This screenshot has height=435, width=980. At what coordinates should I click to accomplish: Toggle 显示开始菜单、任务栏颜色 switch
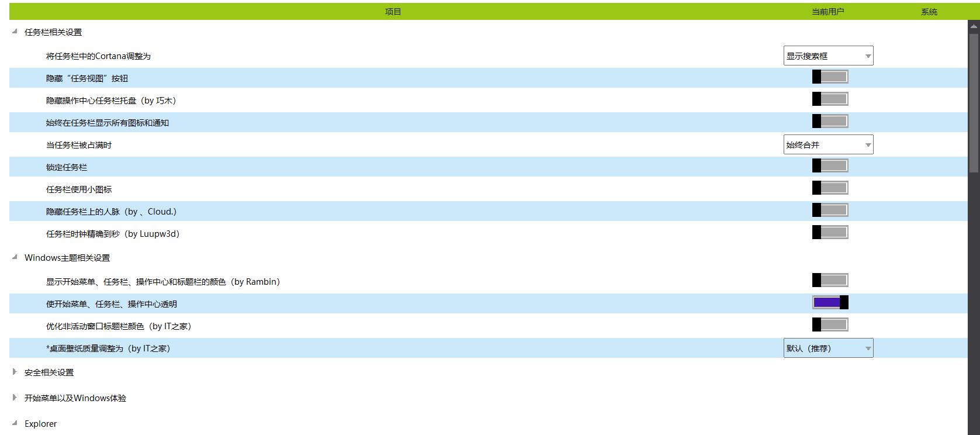(830, 281)
